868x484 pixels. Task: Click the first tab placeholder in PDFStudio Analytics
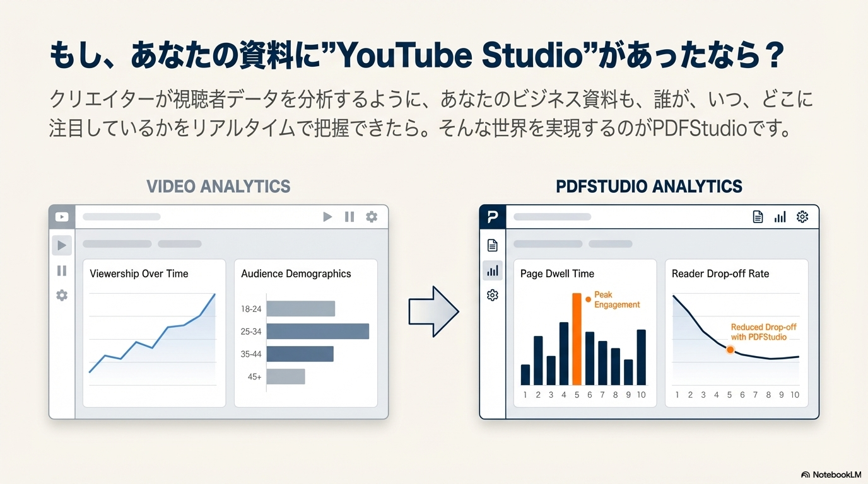coord(548,244)
